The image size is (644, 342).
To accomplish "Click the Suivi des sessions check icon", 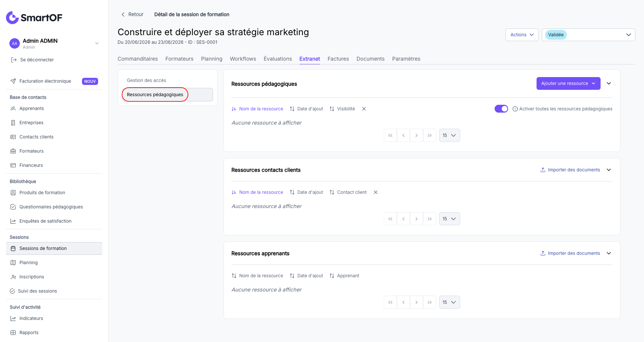I will coord(12,291).
